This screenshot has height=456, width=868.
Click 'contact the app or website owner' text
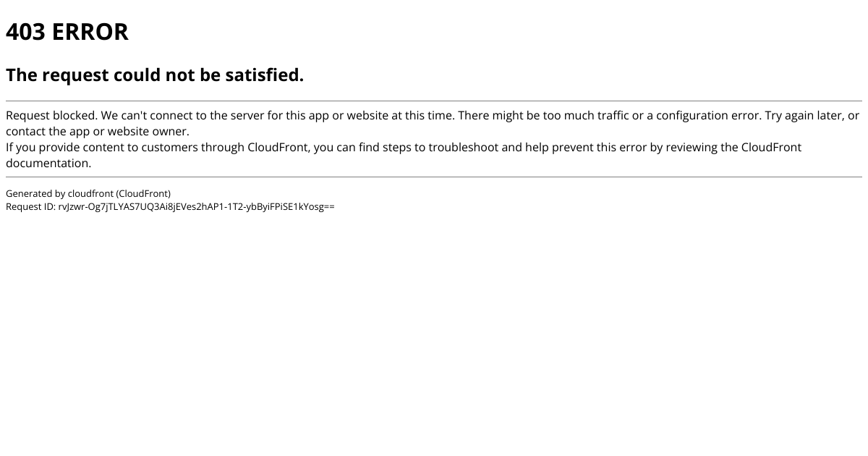point(98,132)
